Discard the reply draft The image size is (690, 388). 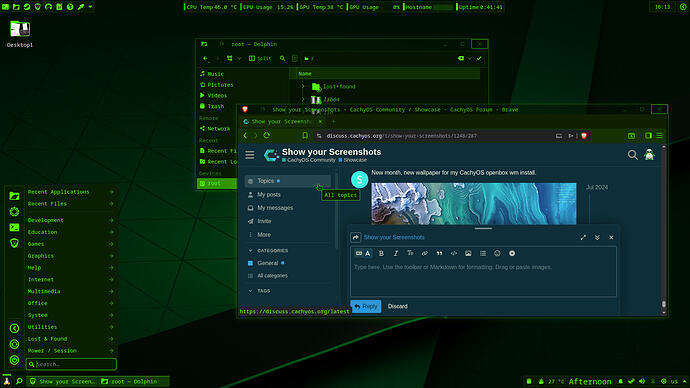tap(397, 306)
